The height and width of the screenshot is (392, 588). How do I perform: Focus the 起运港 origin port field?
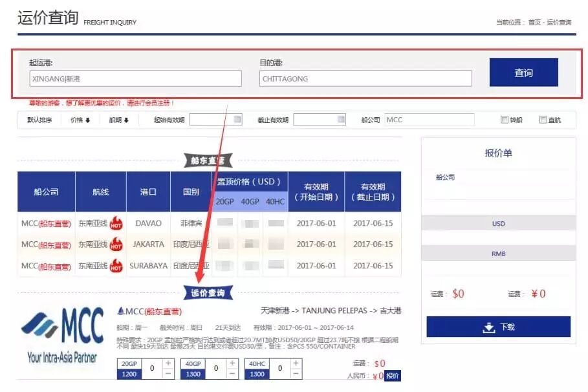135,79
